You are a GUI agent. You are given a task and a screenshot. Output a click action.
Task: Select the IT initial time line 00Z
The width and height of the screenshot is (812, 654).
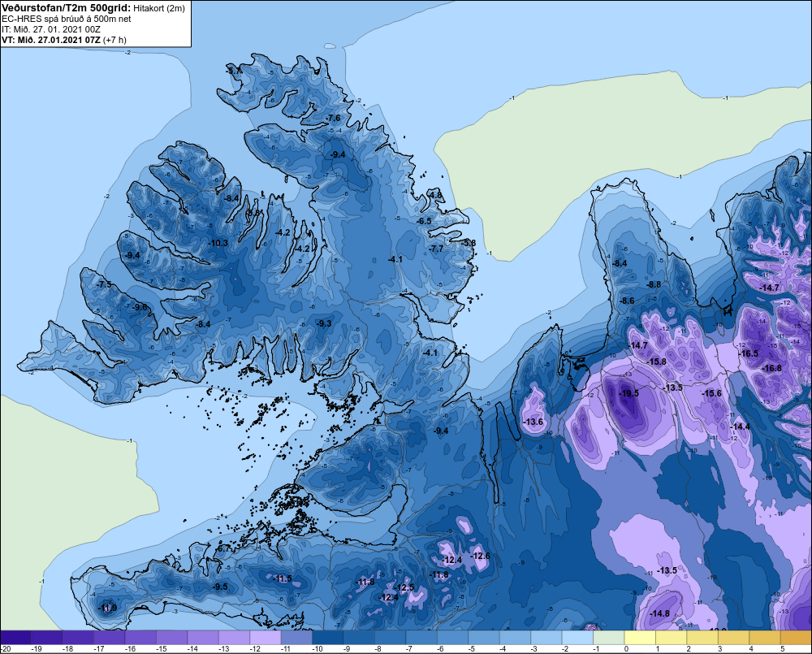51,29
